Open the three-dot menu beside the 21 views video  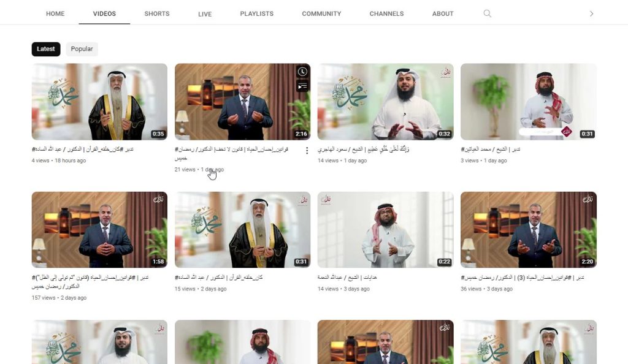[x=307, y=150]
